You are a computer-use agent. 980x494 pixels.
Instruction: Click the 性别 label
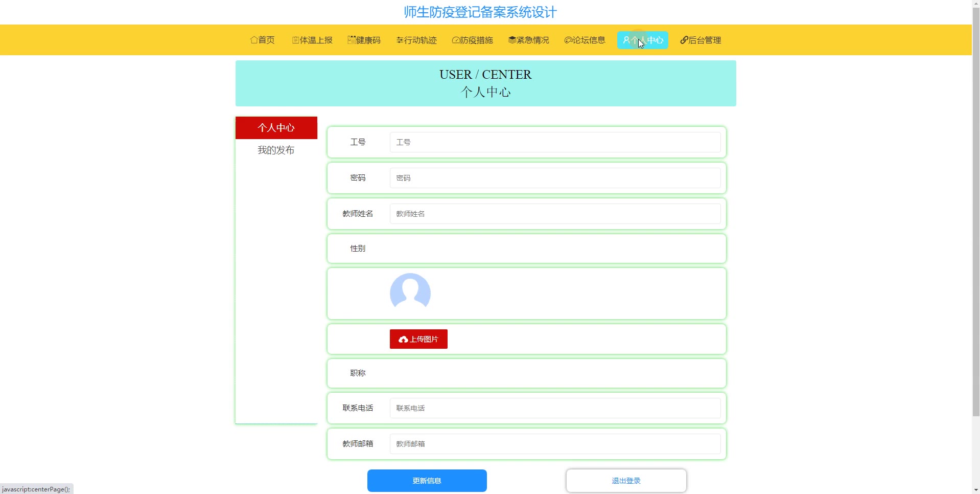coord(358,249)
